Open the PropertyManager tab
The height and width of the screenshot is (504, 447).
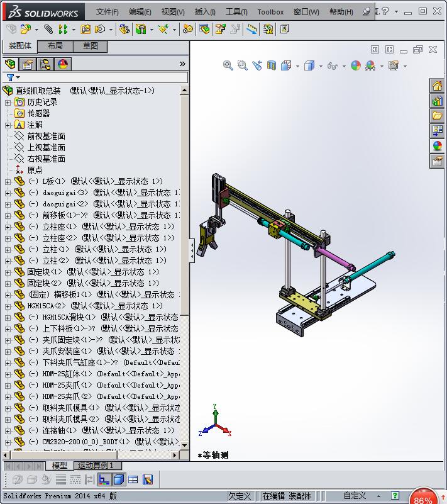pos(28,64)
